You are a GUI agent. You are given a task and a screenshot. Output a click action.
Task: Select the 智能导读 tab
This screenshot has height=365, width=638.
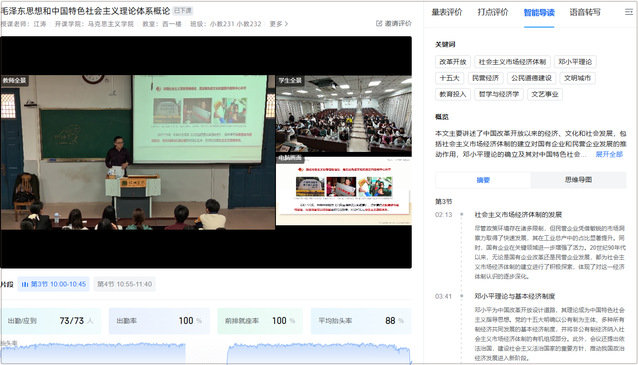[x=539, y=13]
